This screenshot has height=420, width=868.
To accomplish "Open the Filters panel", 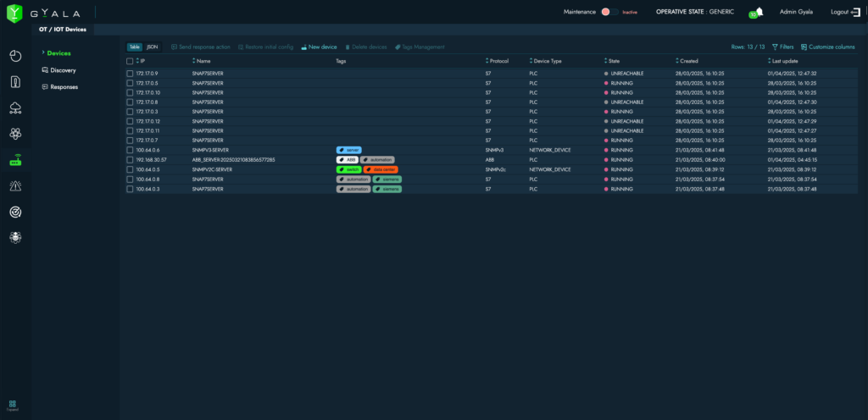I will (782, 47).
